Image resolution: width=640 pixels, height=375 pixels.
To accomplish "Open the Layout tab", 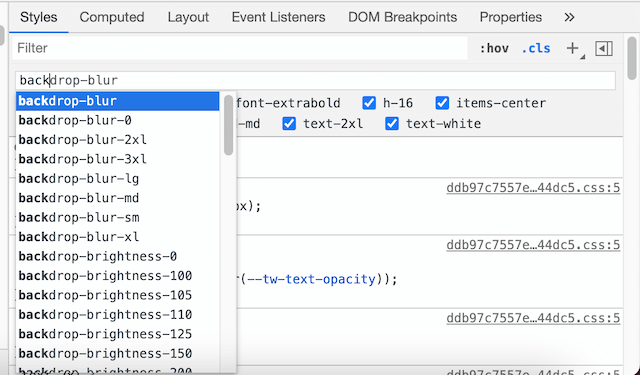I will pyautogui.click(x=188, y=17).
